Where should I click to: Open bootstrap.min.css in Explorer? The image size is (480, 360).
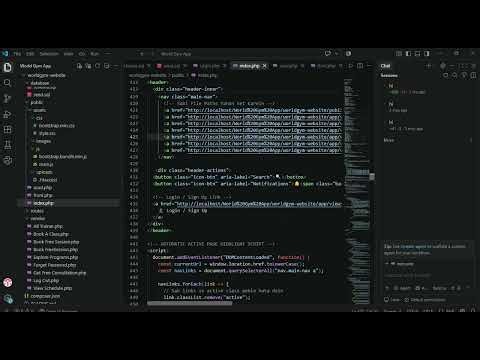pos(57,126)
